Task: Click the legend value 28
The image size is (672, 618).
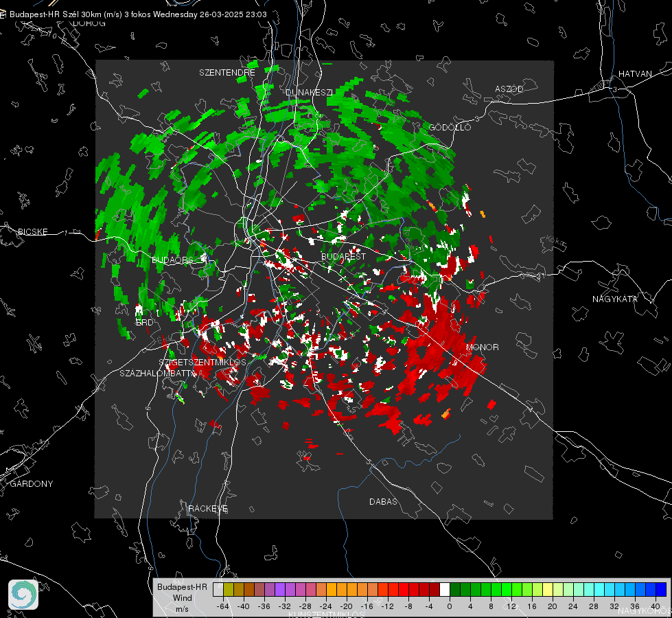Action: tap(594, 606)
